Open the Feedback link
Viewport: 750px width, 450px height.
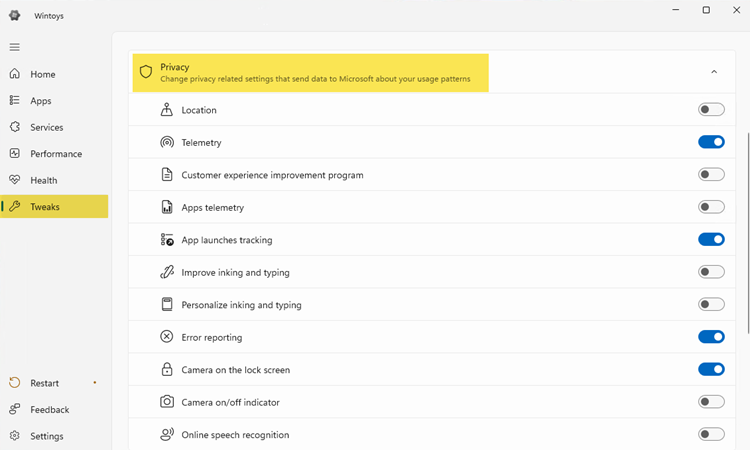[x=49, y=410]
